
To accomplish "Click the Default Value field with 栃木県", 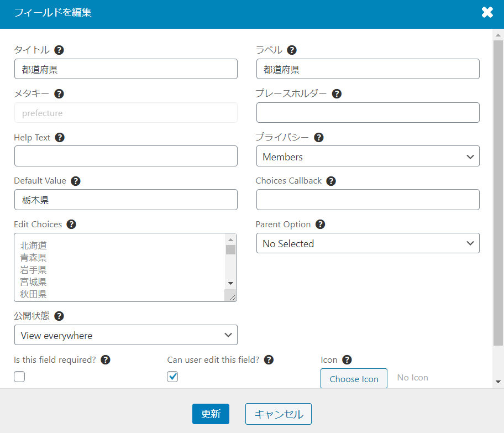I will pos(125,200).
